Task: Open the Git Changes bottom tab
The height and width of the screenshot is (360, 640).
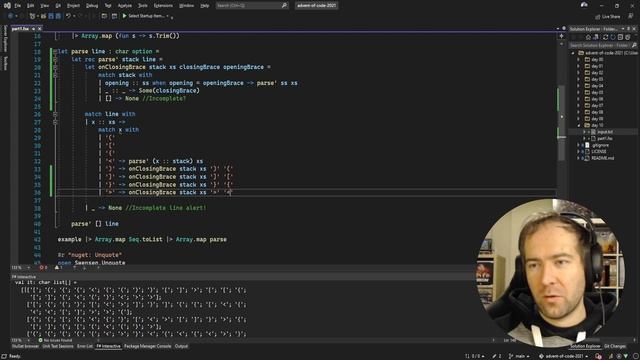Action: click(x=615, y=346)
